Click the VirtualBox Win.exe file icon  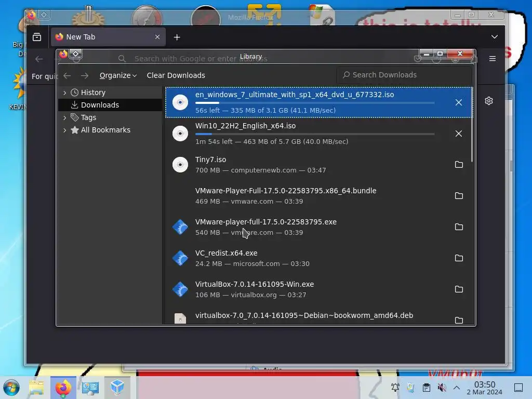[x=180, y=289]
